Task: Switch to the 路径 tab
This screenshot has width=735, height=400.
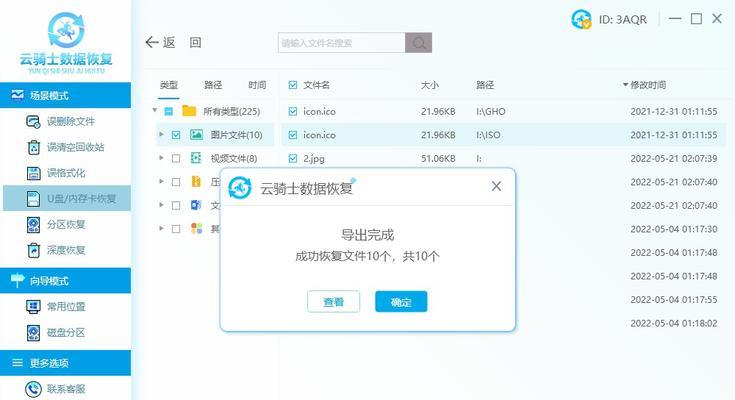Action: point(213,85)
